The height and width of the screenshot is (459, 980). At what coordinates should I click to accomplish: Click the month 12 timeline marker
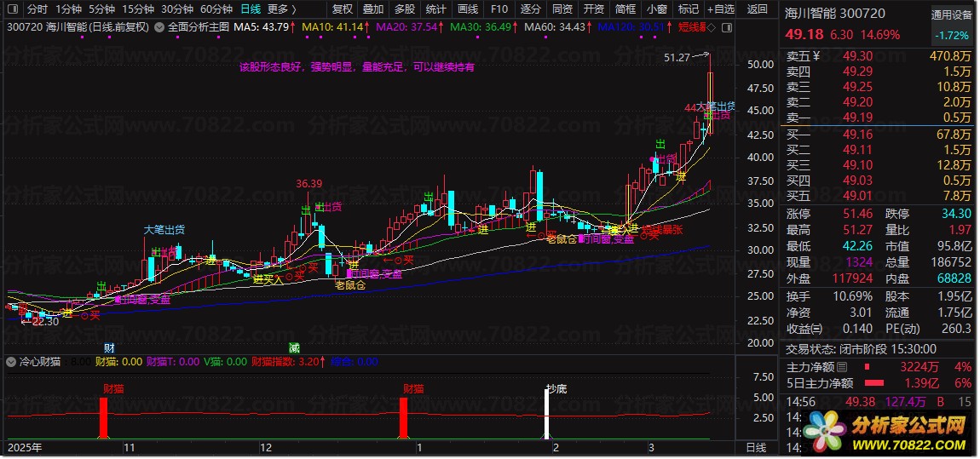(x=266, y=448)
